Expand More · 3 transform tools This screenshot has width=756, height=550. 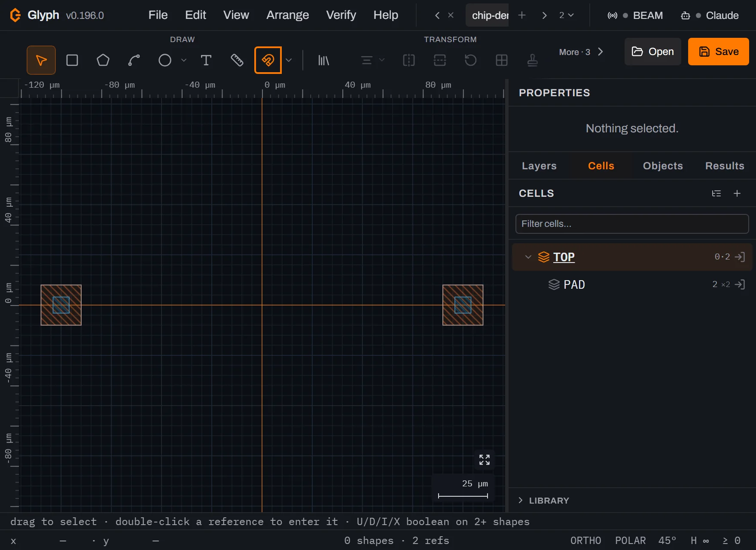(581, 52)
